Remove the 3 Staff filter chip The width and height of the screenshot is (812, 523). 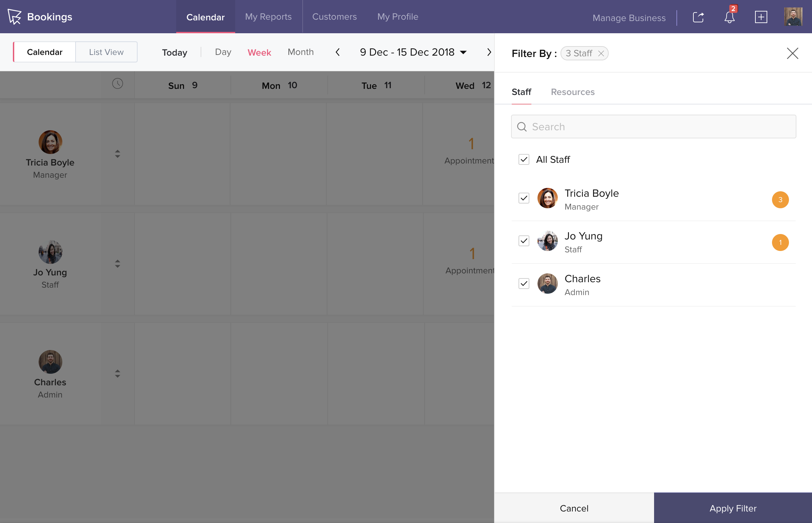pyautogui.click(x=601, y=54)
